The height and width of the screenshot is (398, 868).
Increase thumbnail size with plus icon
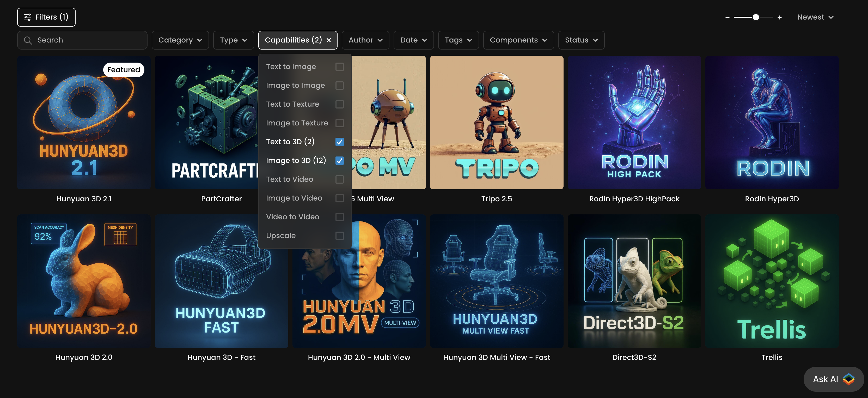(x=779, y=17)
